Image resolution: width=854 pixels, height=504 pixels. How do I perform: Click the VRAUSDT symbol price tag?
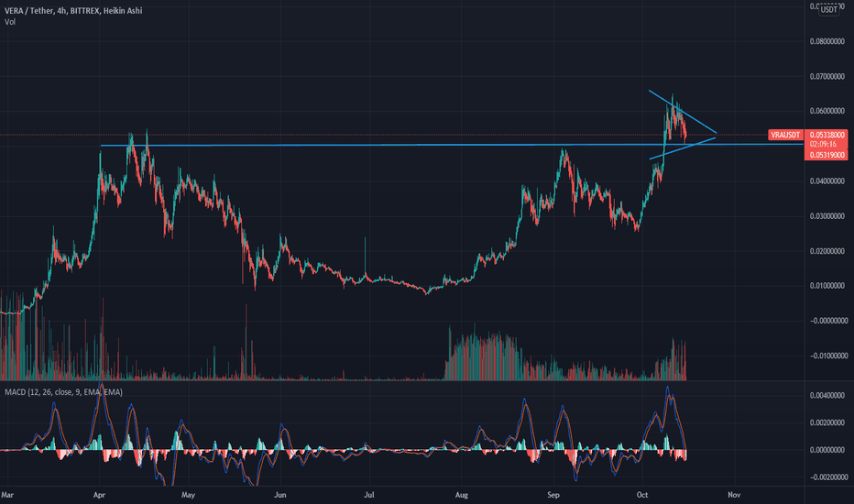click(785, 135)
